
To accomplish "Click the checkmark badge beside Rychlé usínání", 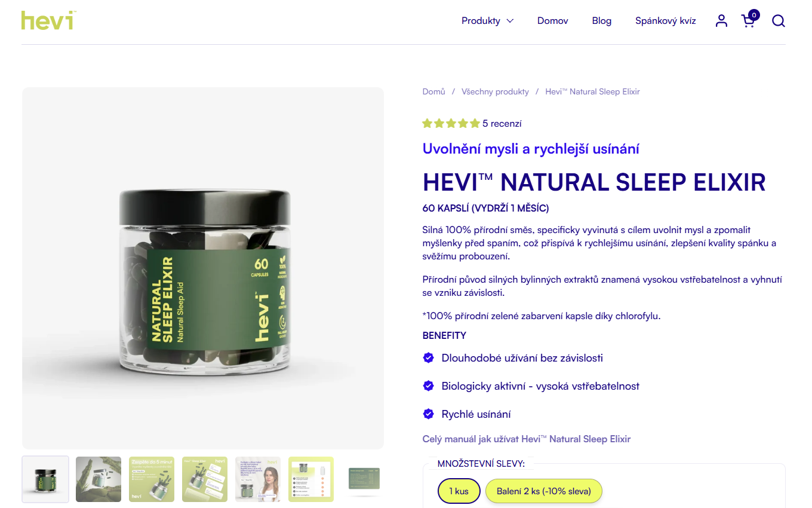I will point(428,414).
